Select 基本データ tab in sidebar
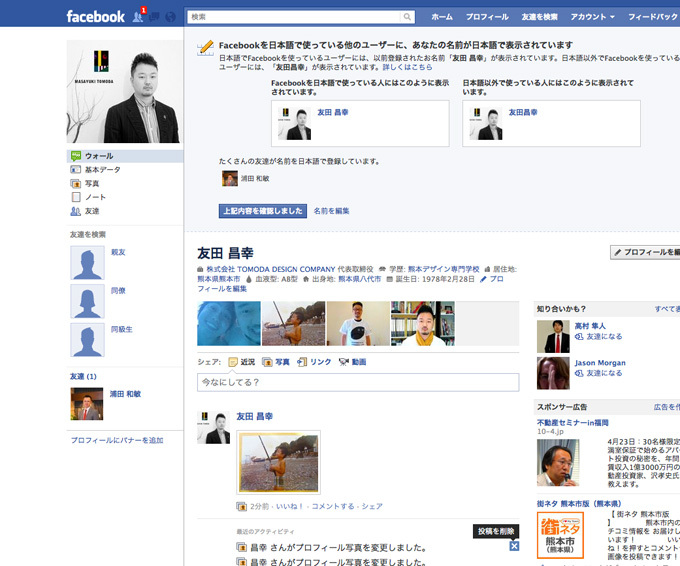Screen dimensions: 680x566 [125, 170]
